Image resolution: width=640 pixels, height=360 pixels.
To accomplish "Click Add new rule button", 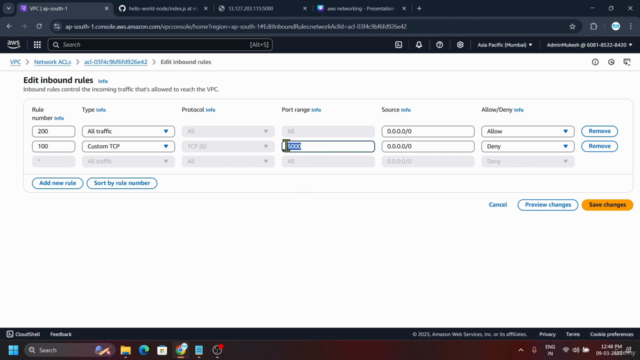I will point(58,183).
